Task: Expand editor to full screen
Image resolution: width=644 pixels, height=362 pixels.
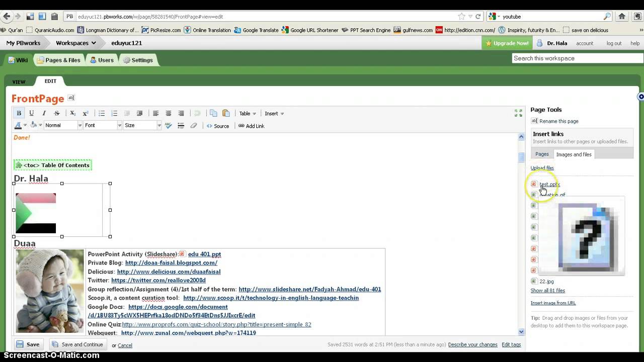Action: coord(518,113)
